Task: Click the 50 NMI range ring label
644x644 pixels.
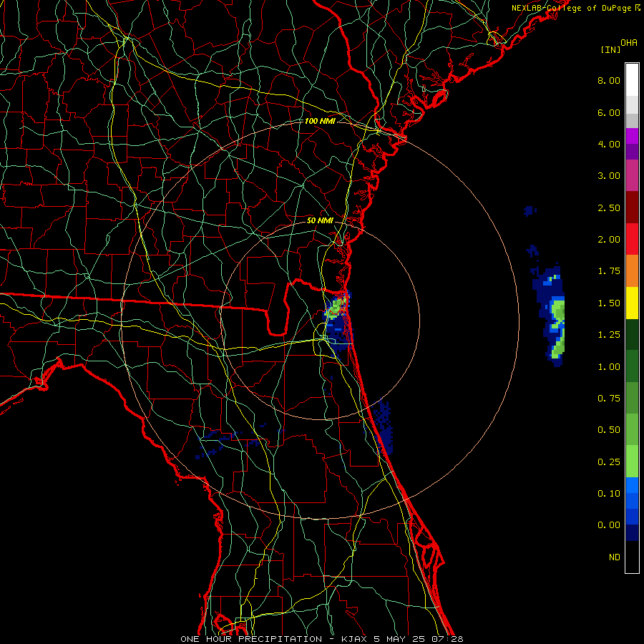Action: 320,220
